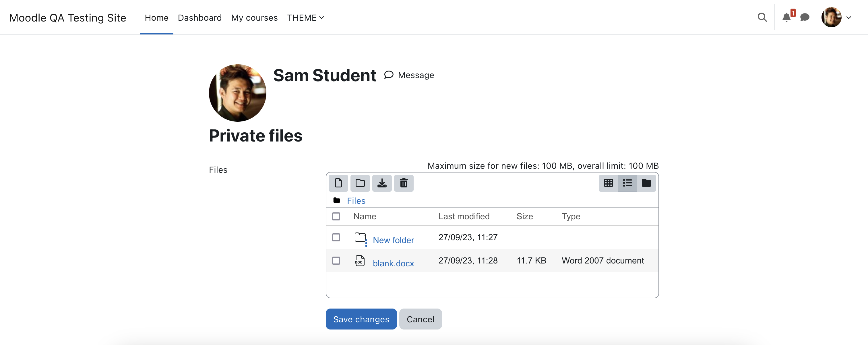Toggle the messaging drawer icon

[805, 17]
